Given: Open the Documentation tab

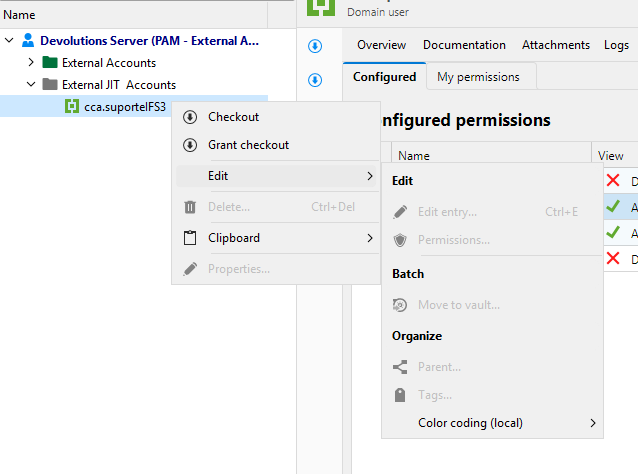Looking at the screenshot, I should pos(464,45).
